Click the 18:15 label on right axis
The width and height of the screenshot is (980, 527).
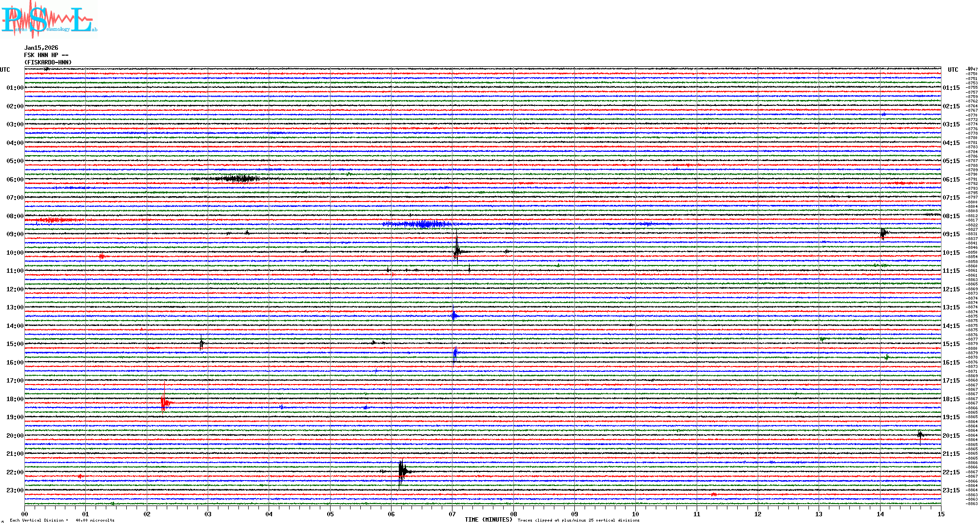[951, 399]
